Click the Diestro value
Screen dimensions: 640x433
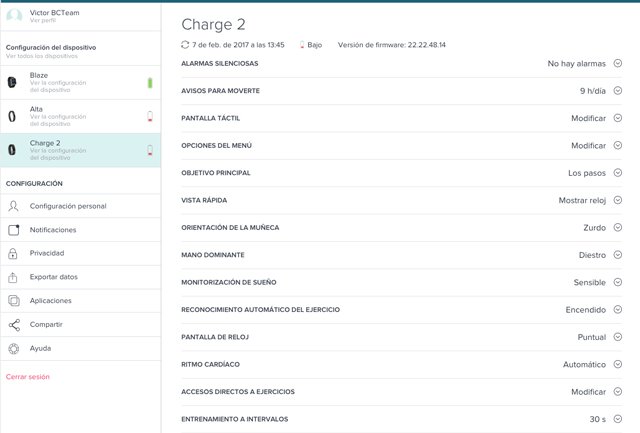[592, 255]
